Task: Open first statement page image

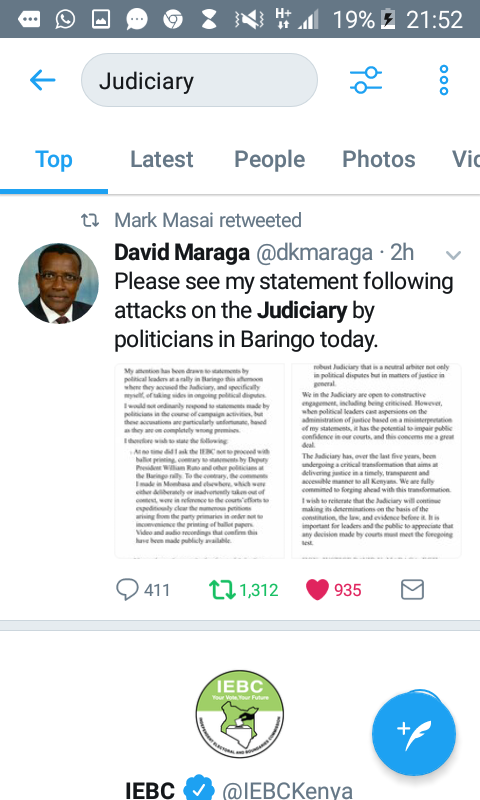Action: pyautogui.click(x=199, y=461)
